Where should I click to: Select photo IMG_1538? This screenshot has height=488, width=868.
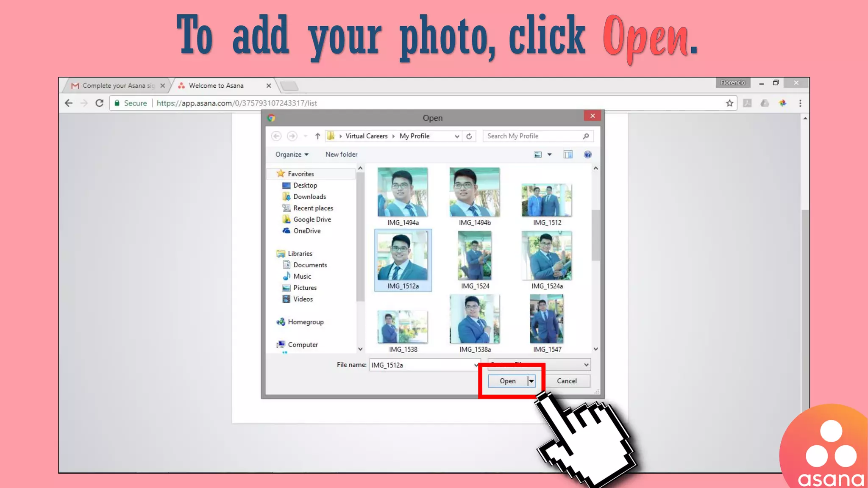click(x=403, y=331)
